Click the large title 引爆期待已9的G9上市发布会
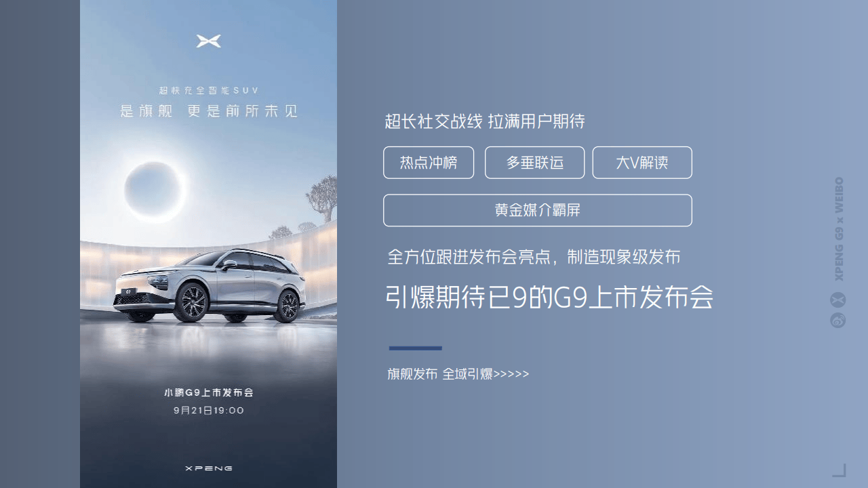Screen dimensions: 868x488 tap(549, 298)
